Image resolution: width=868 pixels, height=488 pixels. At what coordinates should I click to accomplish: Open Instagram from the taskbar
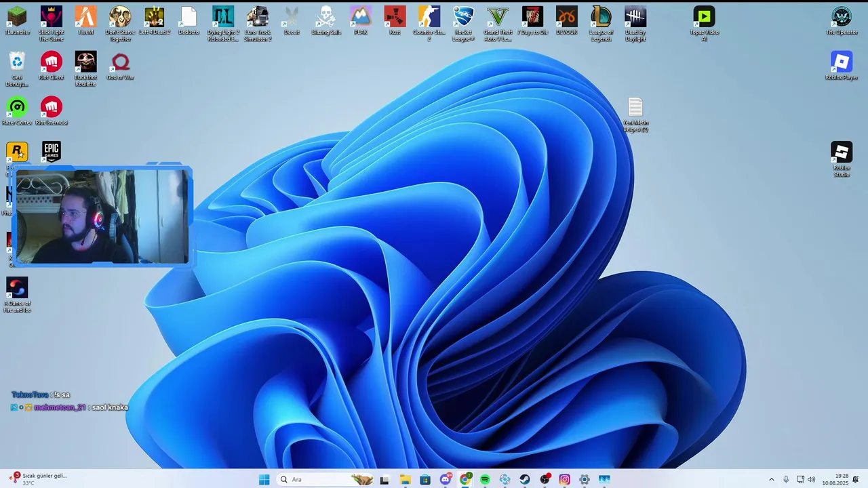point(564,479)
